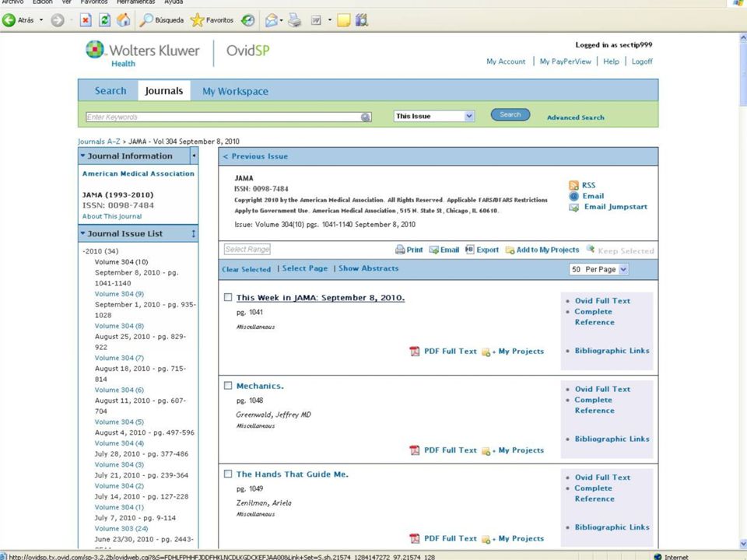Viewport: 747px width, 560px height.
Task: Open the edit document toolbar icon
Action: tap(316, 20)
